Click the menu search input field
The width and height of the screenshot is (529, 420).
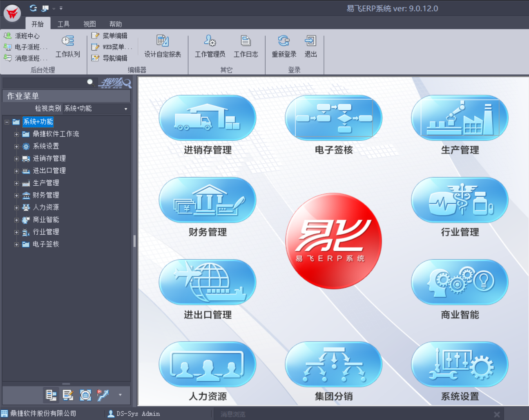[45, 83]
